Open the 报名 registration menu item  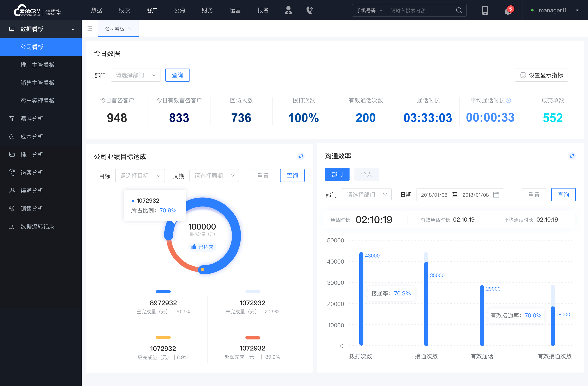pos(266,9)
